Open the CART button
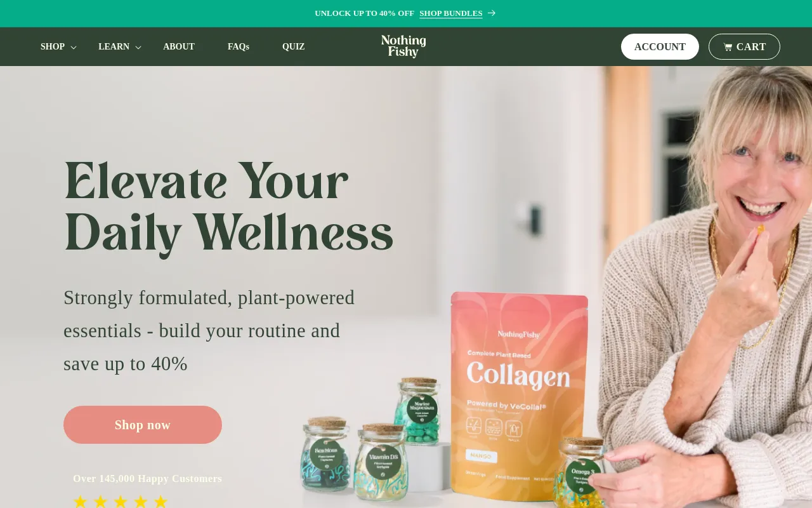Viewport: 812px width, 508px height. [744, 47]
